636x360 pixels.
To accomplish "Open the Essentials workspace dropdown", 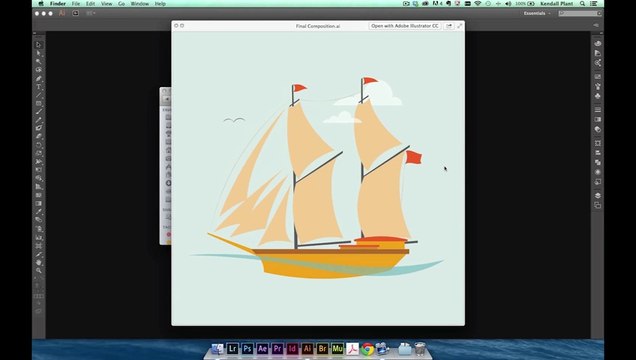I will pos(537,13).
